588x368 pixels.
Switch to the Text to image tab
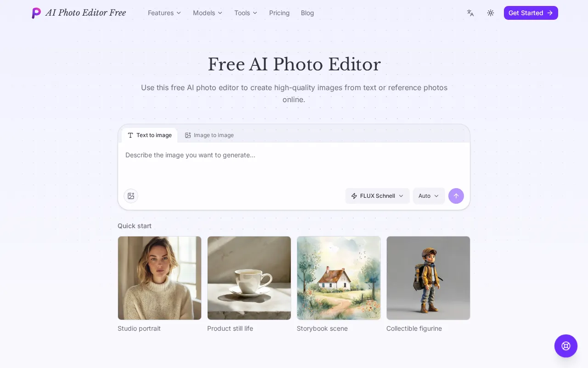[150, 135]
